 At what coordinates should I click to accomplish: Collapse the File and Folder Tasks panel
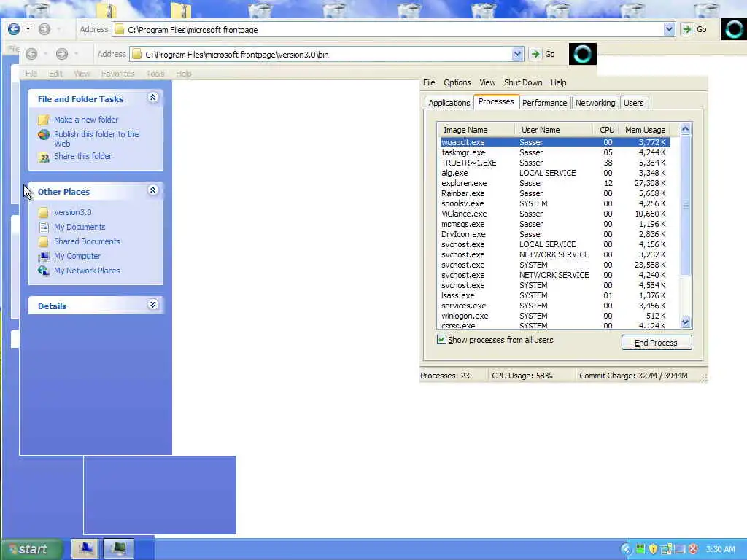point(152,98)
